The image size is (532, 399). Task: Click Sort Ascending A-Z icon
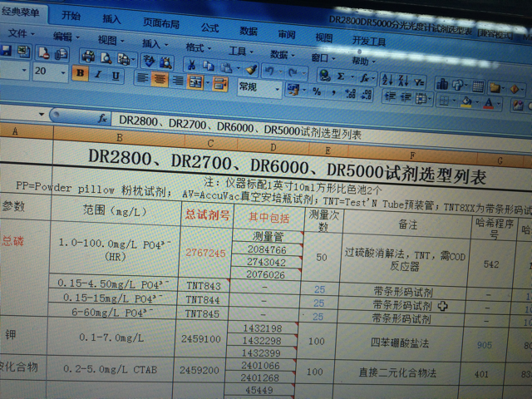[x=387, y=80]
